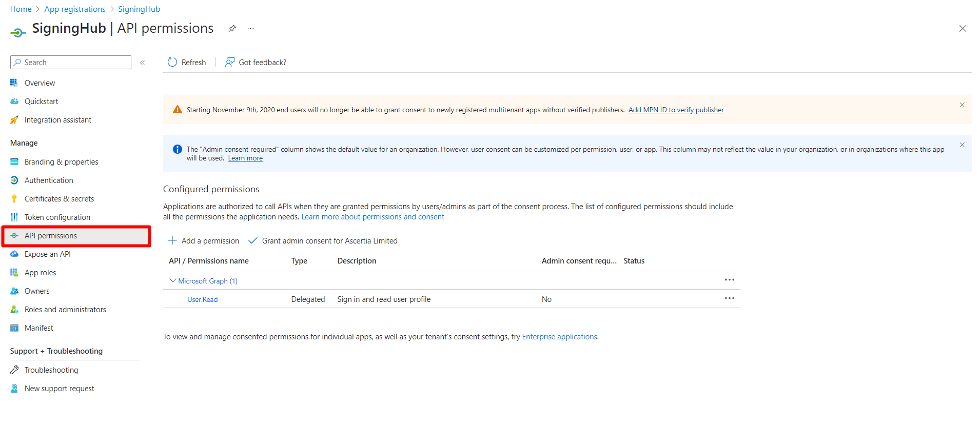This screenshot has width=980, height=447.
Task: Click the Quickstart cloud icon
Action: [x=14, y=101]
